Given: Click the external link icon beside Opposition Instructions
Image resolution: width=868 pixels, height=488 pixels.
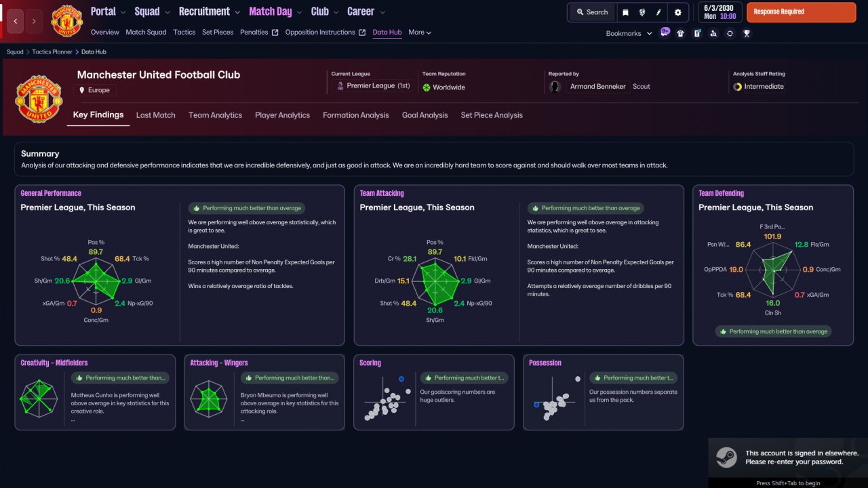Looking at the screenshot, I should (362, 33).
